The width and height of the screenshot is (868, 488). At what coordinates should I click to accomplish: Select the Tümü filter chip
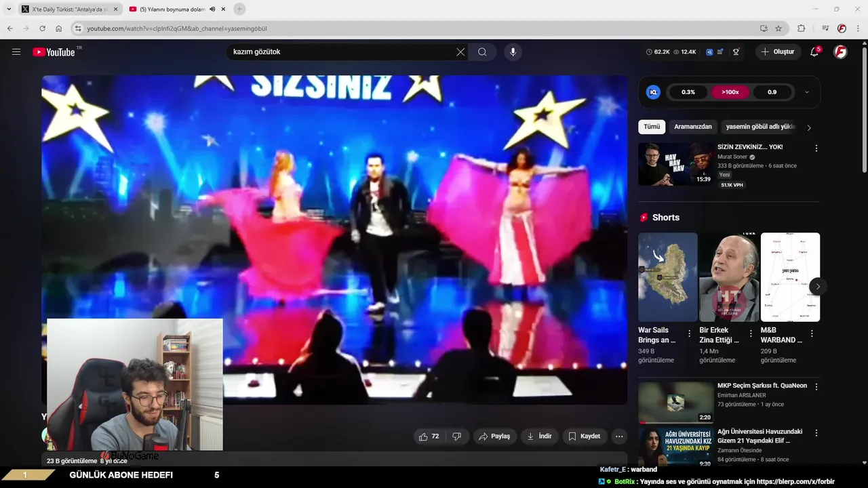(x=652, y=127)
